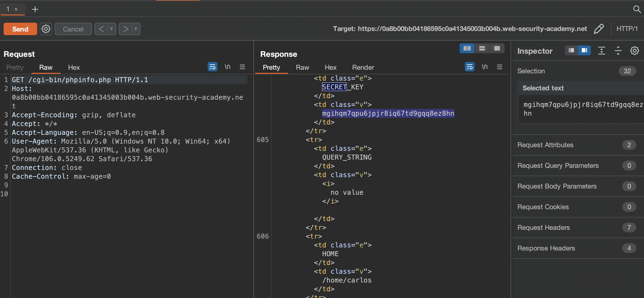Image resolution: width=644 pixels, height=298 pixels.
Task: Open Inspector settings gear icon
Action: 634,51
